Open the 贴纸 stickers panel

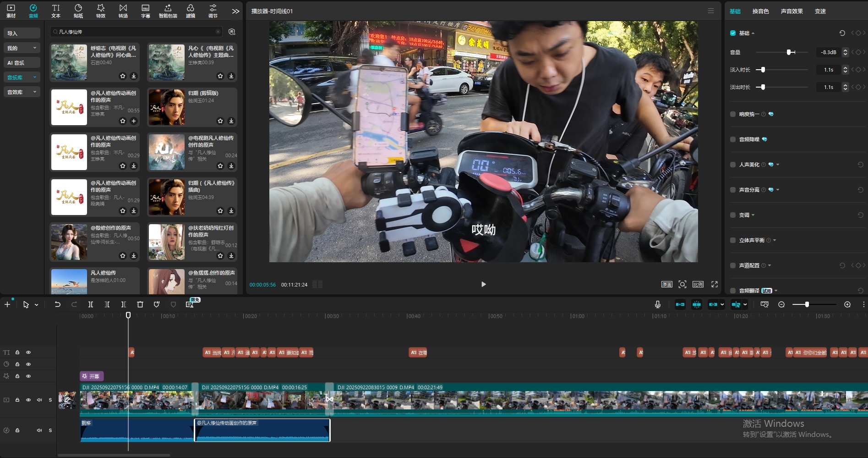click(x=78, y=11)
